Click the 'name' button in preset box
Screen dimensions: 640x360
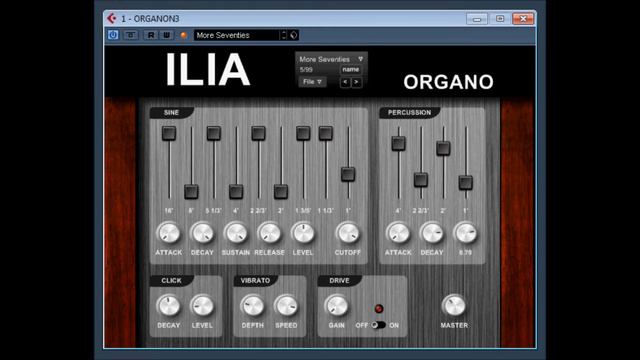[351, 70]
